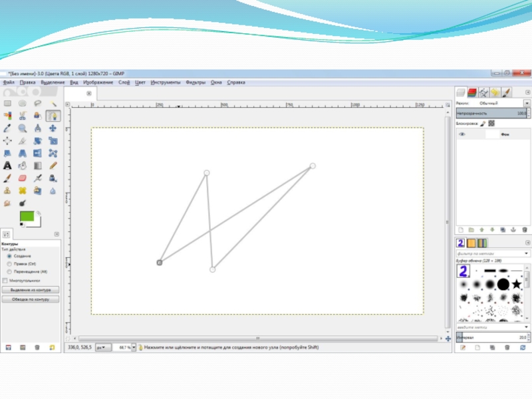Select the 'Создание' radio button

pos(9,256)
